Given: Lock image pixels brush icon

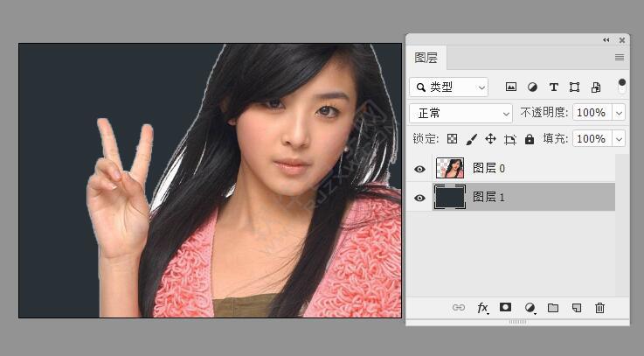Looking at the screenshot, I should point(472,139).
